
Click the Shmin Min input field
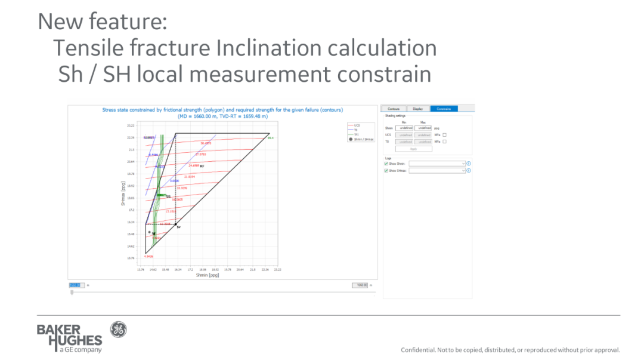click(404, 128)
